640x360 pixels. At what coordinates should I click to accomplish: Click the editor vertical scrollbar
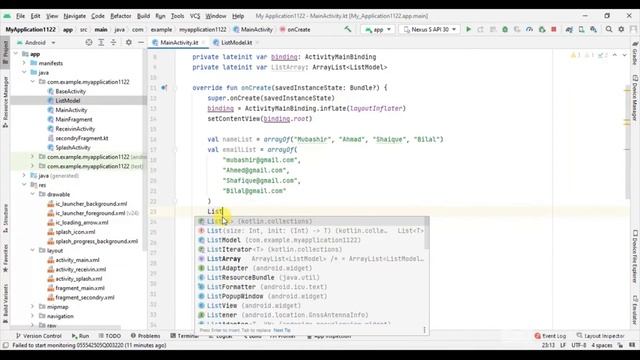[x=627, y=143]
